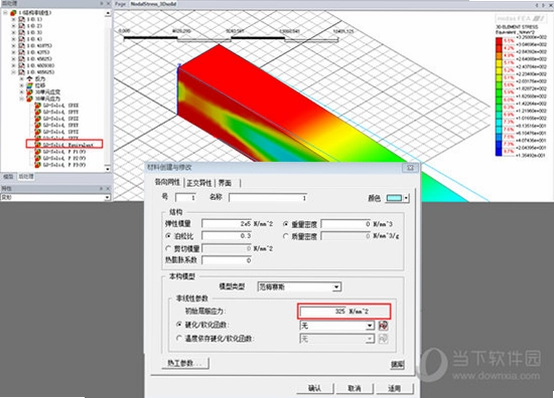Viewport: 554px width, 398px height.
Task: Select the 质量密度 radio button
Action: click(286, 236)
